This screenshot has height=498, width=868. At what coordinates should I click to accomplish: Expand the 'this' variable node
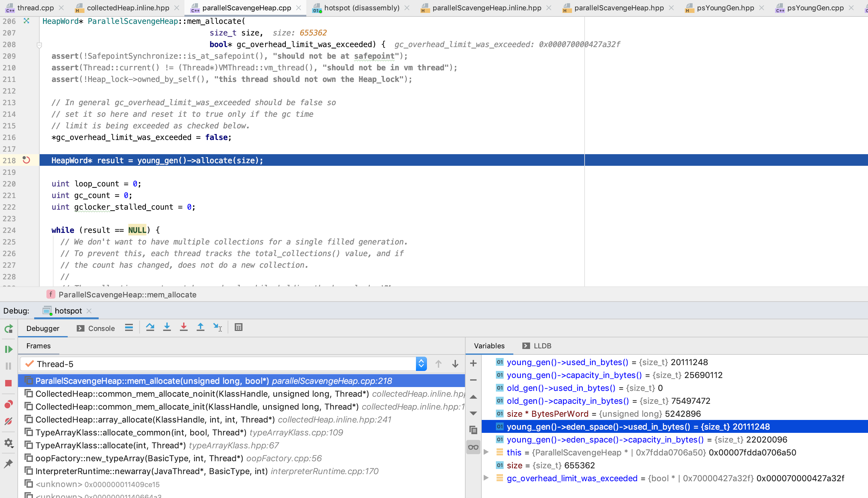486,452
